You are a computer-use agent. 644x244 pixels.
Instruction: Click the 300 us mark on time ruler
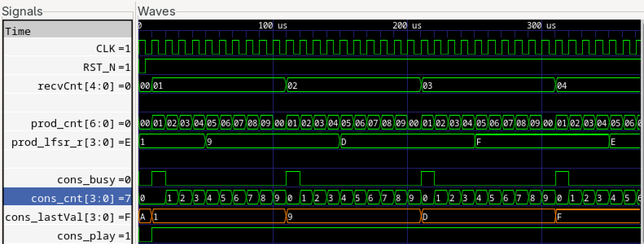click(541, 26)
